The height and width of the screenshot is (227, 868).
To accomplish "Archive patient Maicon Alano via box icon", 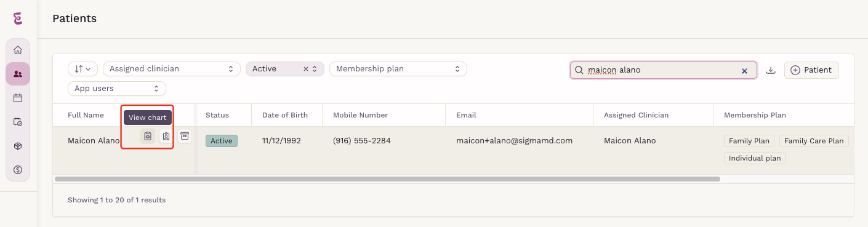I will click(x=184, y=136).
